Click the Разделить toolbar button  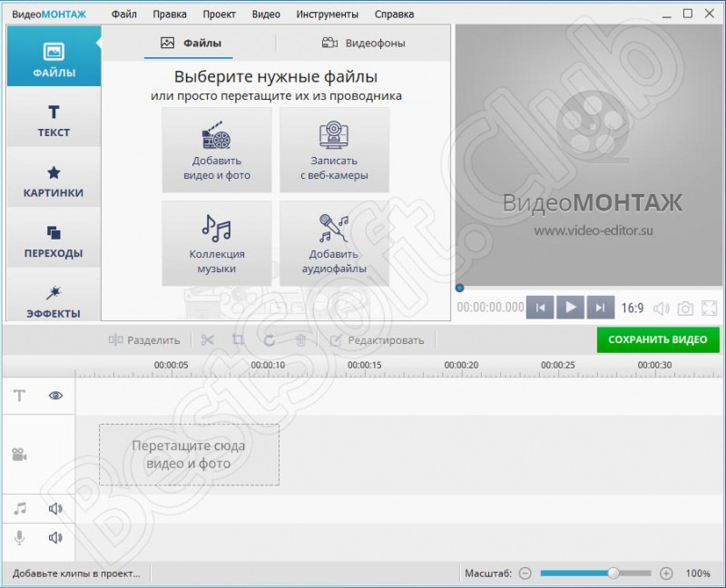(x=144, y=340)
